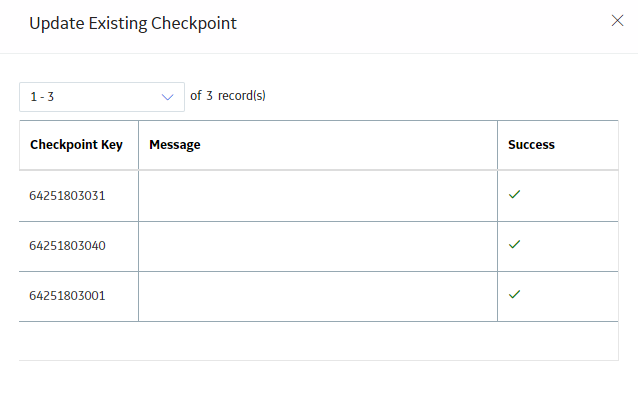Click the 'of 3 record(s)' label
Screen dimensions: 638x400
(228, 96)
